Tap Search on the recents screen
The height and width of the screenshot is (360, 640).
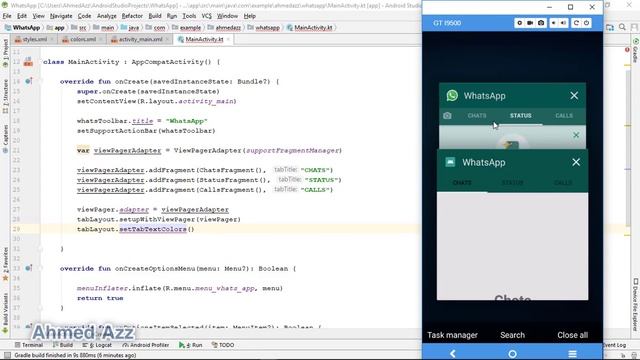pos(512,335)
